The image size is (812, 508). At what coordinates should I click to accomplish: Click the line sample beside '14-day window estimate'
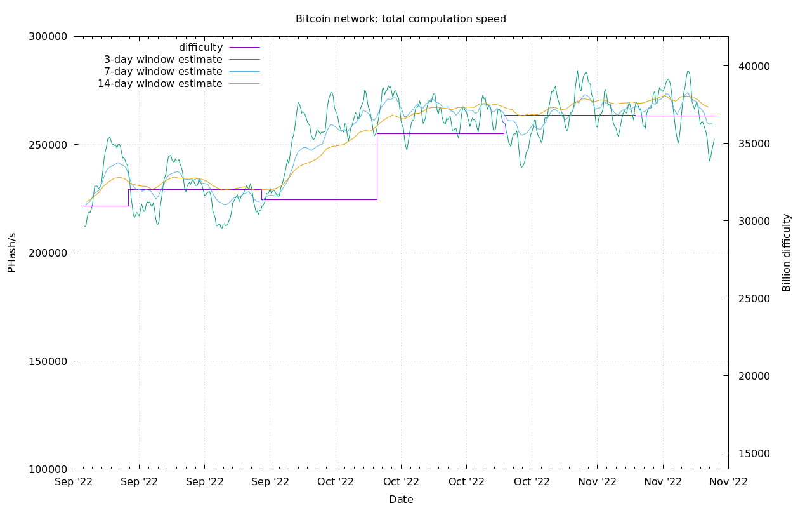coord(244,84)
